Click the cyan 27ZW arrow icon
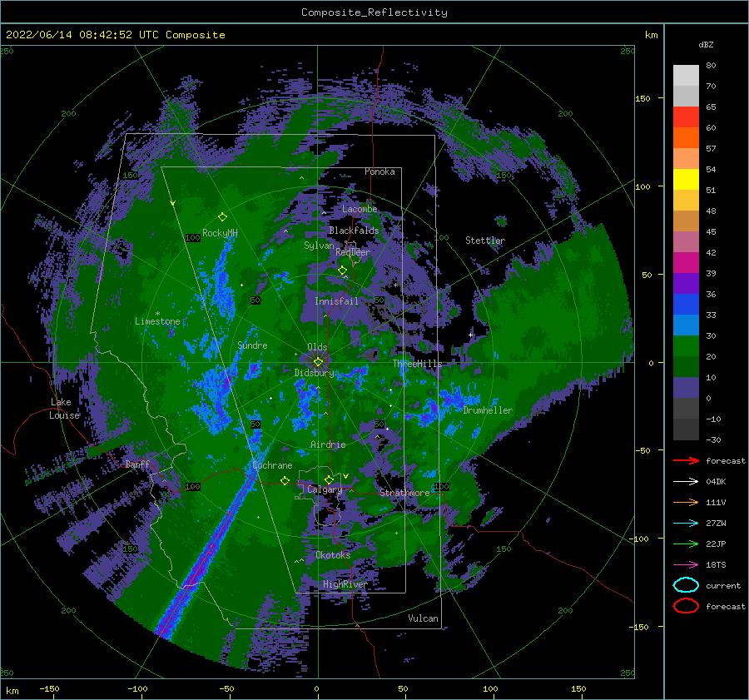Screen dimensions: 749x700 tap(686, 524)
